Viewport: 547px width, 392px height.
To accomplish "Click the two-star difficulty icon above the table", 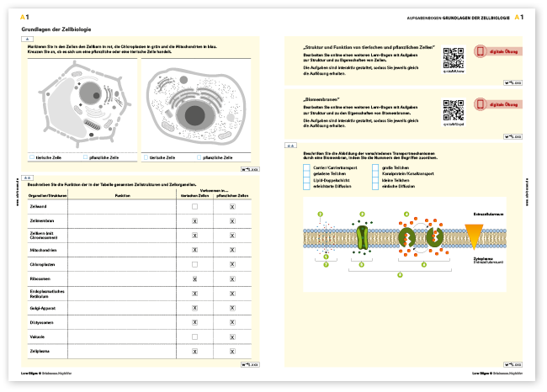I will coord(27,177).
